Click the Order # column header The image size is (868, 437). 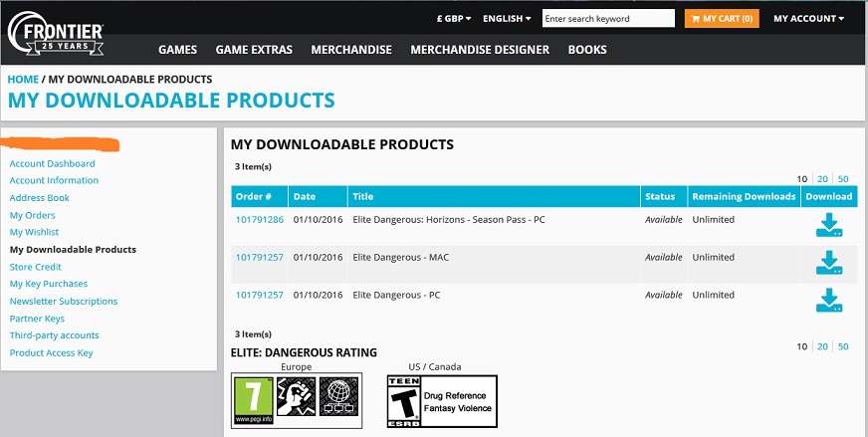[x=260, y=197]
